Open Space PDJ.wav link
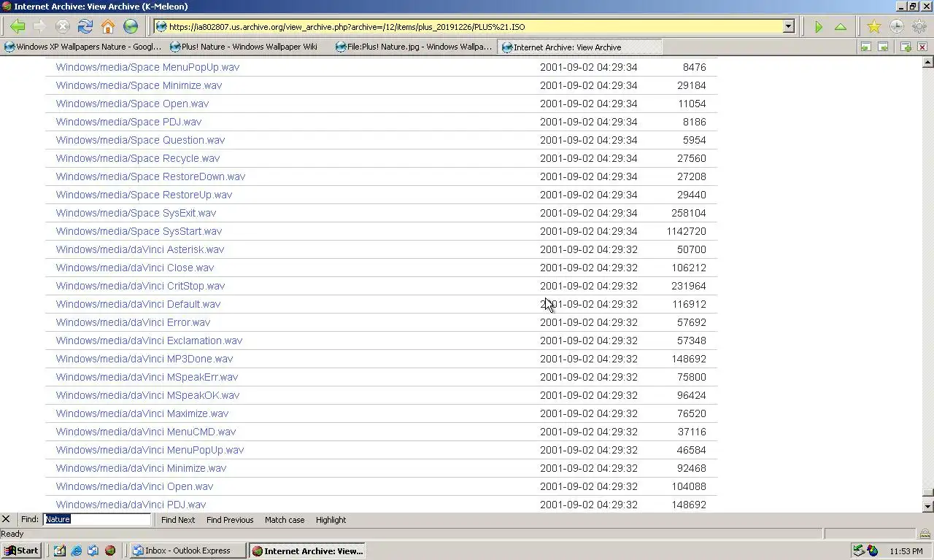The image size is (934, 560). coord(128,122)
